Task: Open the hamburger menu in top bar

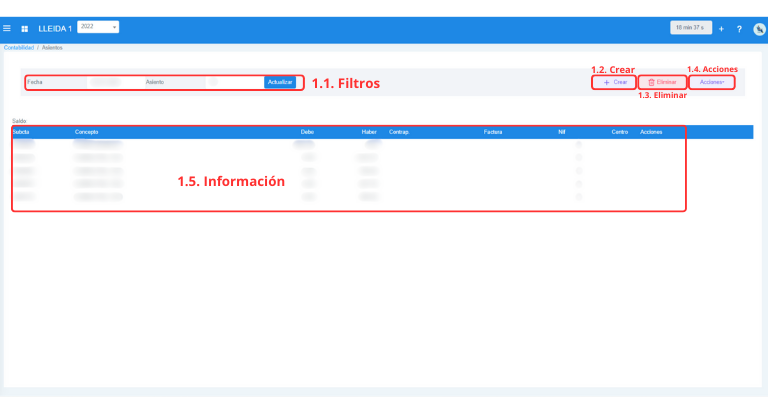Action: 8,28
